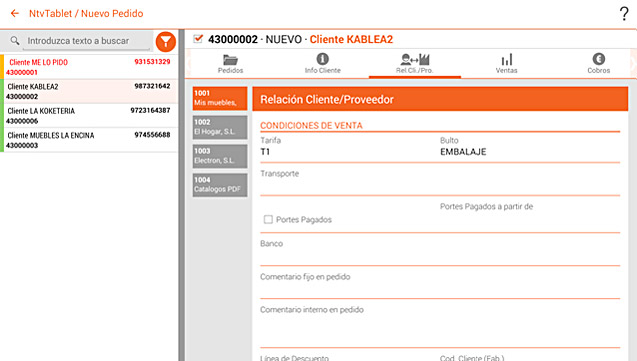Select client row Cliente KABLEA2
637x361 pixels.
(x=89, y=91)
